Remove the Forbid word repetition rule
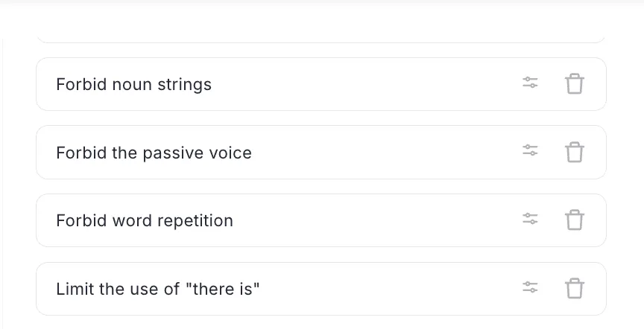644x329 pixels. click(x=574, y=220)
